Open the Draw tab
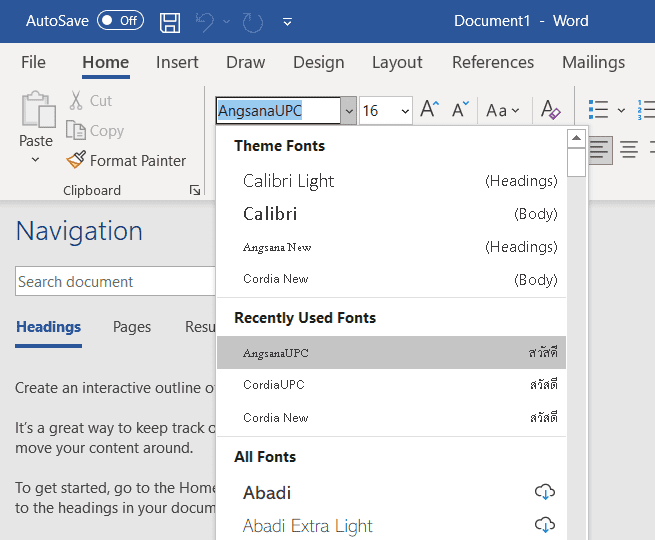This screenshot has width=655, height=540. [x=246, y=62]
